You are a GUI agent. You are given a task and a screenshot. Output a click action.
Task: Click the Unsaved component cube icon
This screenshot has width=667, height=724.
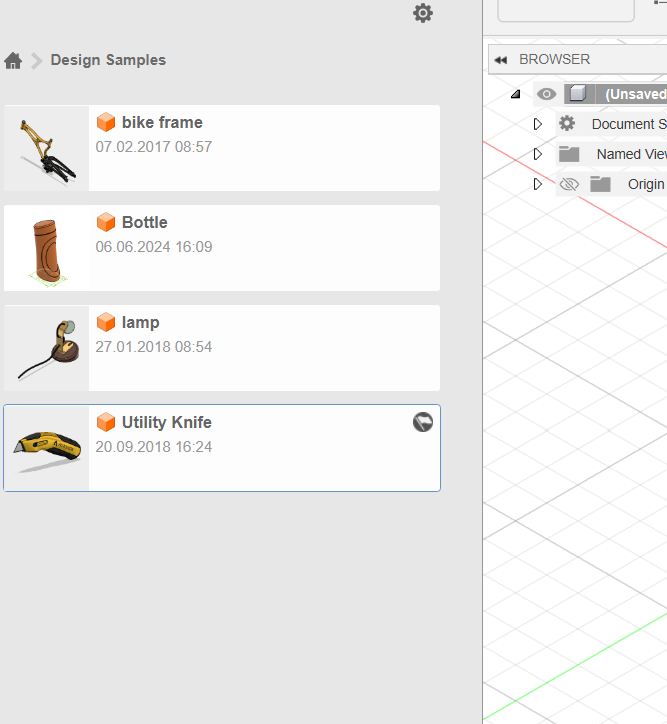pos(577,94)
